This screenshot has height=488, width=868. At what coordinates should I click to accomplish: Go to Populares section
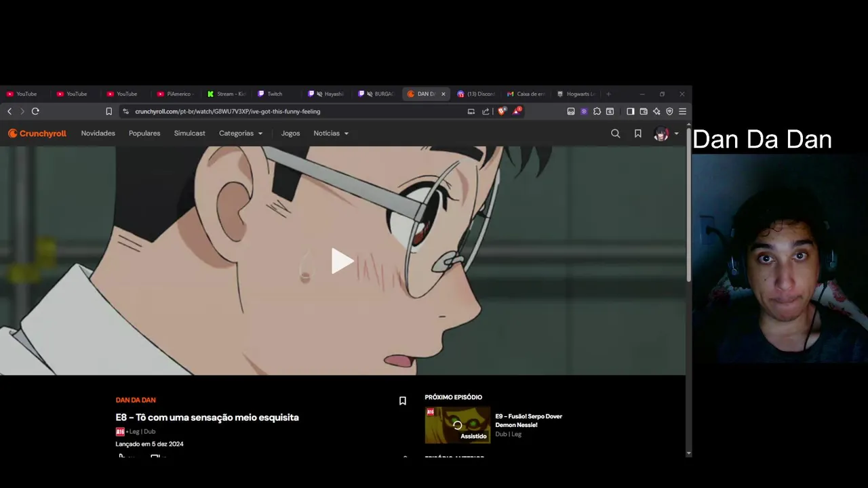point(144,134)
